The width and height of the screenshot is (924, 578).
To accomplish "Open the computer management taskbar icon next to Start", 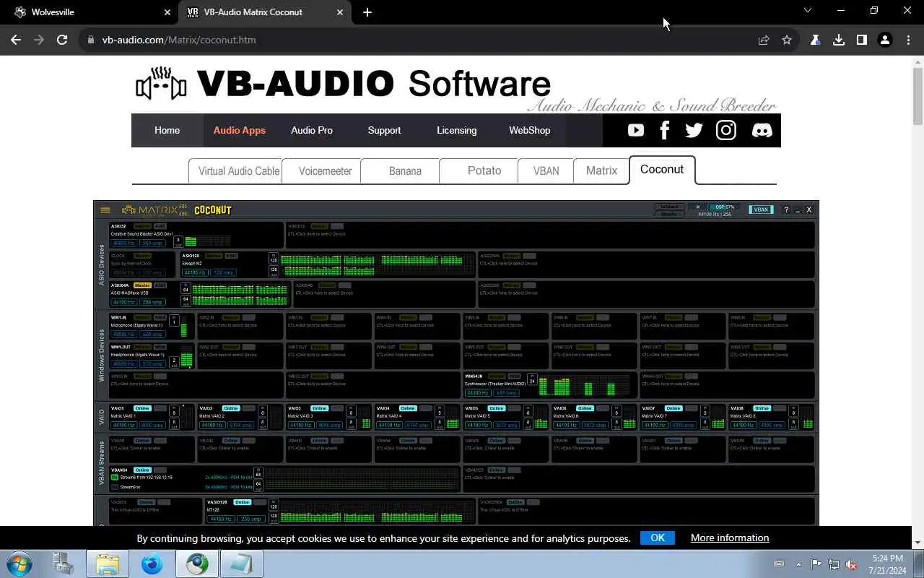I will 64,564.
